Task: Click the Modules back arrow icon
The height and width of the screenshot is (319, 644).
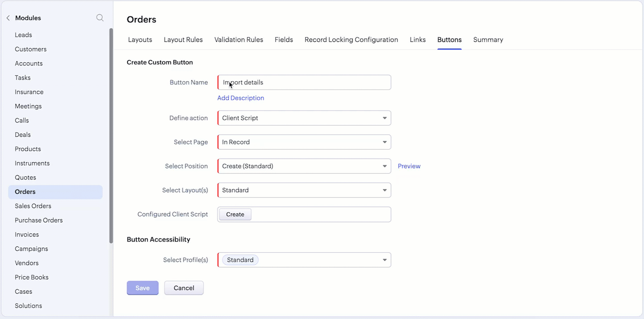Action: point(8,18)
